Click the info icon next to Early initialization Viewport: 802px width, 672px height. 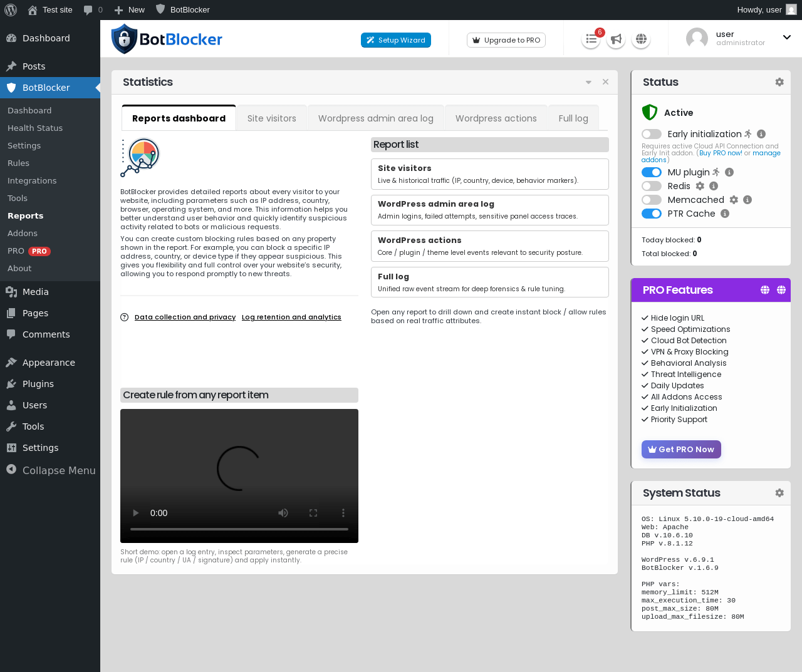[761, 134]
